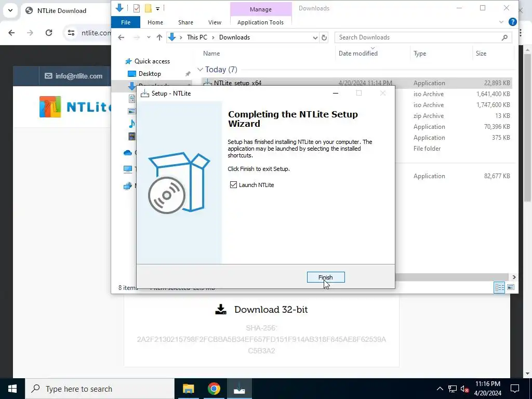Open Pictures icon in navigation pane

[131, 111]
